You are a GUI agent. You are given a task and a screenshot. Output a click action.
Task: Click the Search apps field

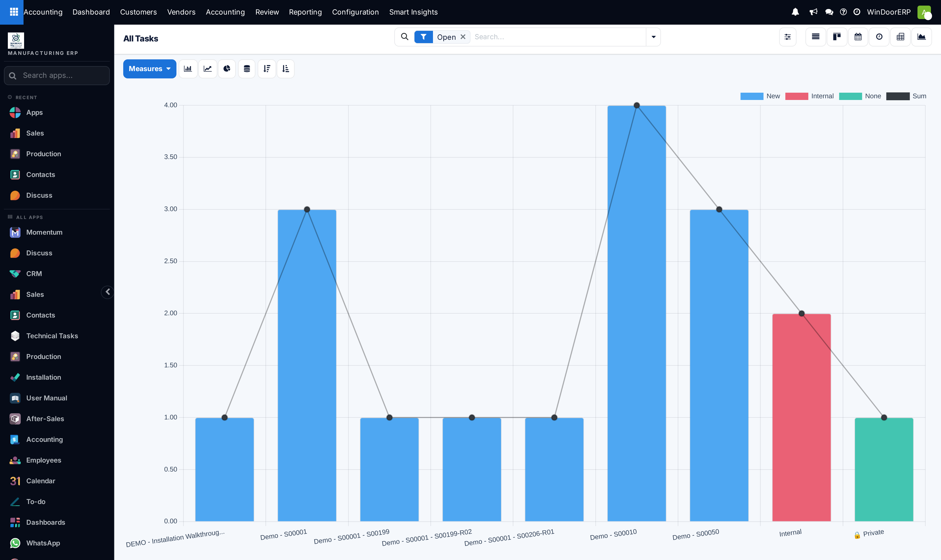57,76
